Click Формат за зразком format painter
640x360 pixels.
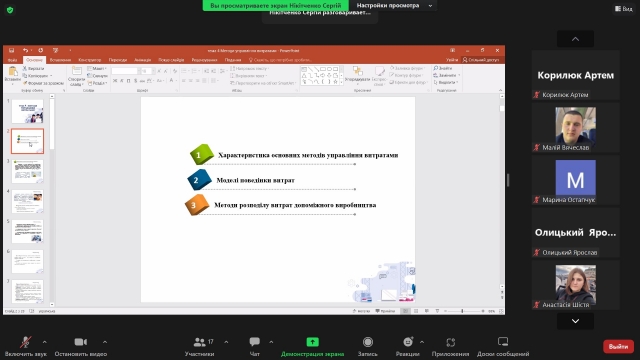[43, 83]
